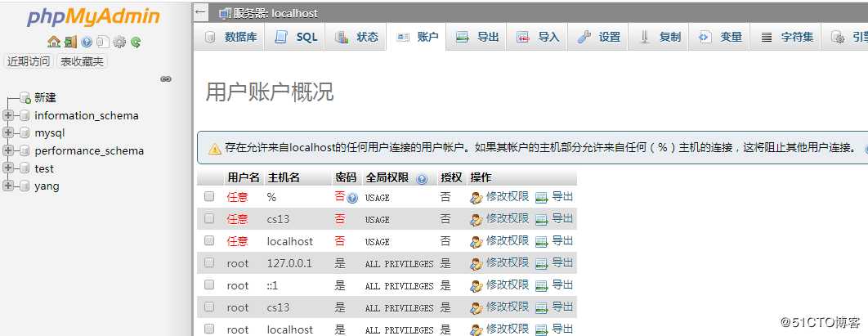Expand the information_schema database node
This screenshot has height=336, width=868.
click(x=7, y=116)
